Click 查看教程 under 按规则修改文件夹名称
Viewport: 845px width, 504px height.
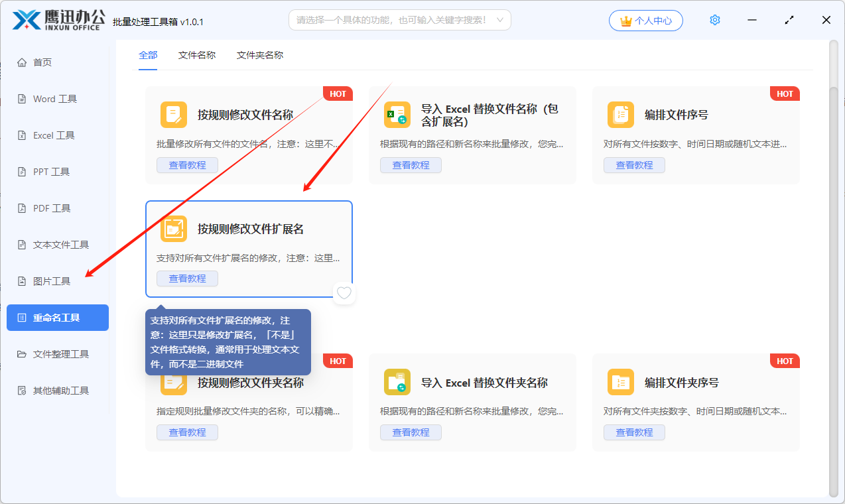click(x=187, y=432)
